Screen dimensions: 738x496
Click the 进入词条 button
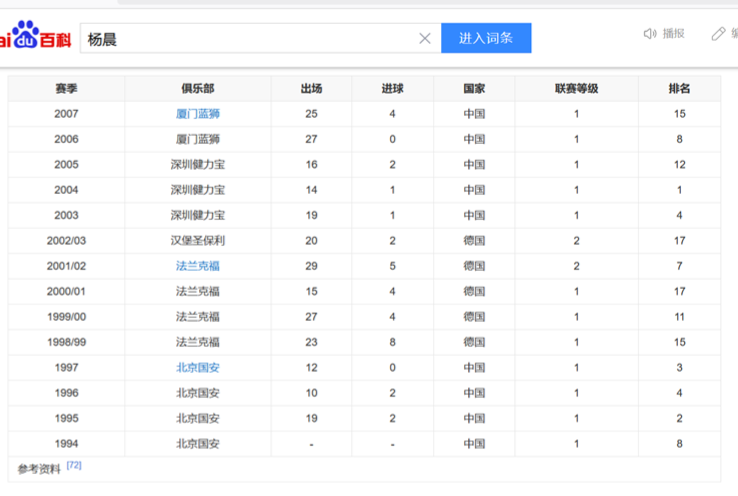[486, 38]
